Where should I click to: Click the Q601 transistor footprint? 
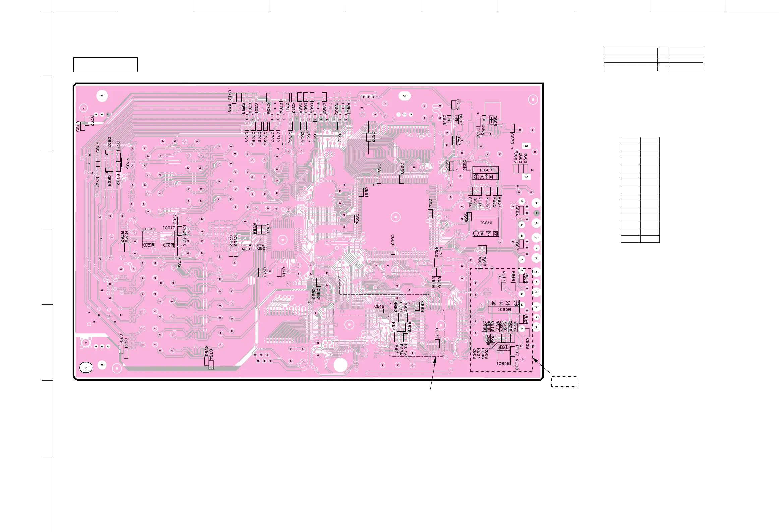(x=247, y=243)
